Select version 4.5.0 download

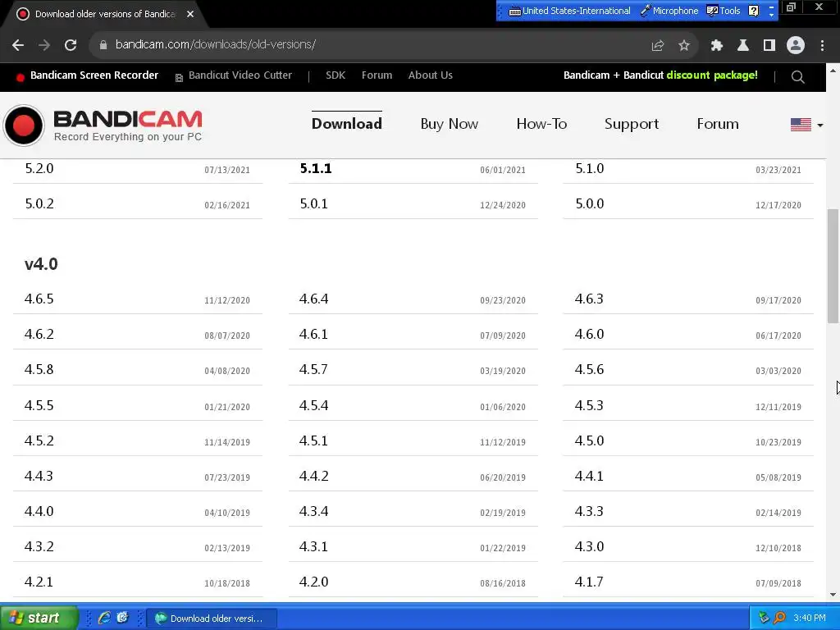pyautogui.click(x=589, y=441)
